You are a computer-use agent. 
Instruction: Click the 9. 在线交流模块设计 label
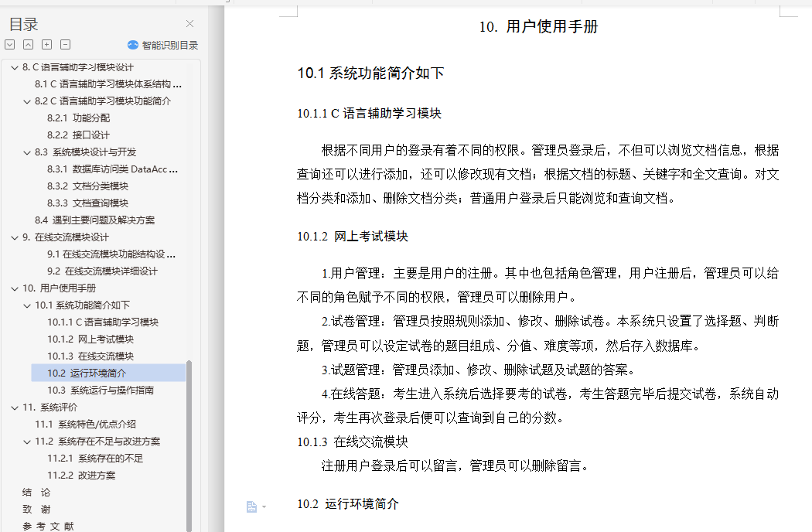(x=65, y=237)
